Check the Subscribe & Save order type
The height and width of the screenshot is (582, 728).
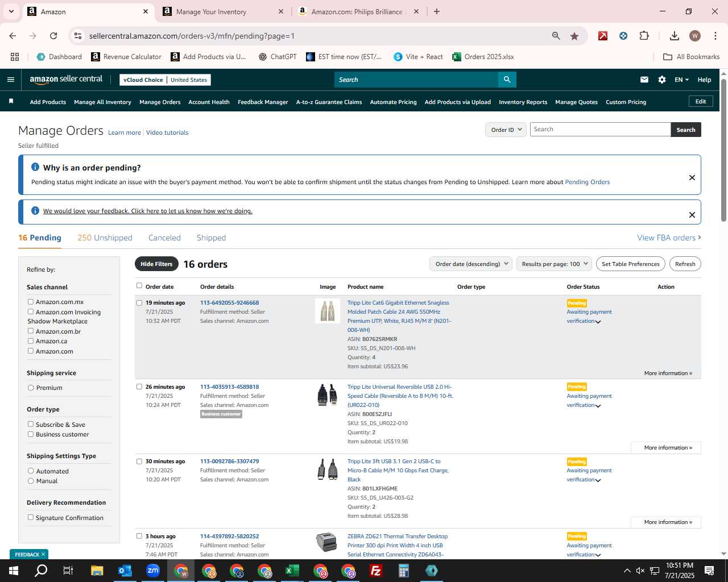click(x=31, y=424)
